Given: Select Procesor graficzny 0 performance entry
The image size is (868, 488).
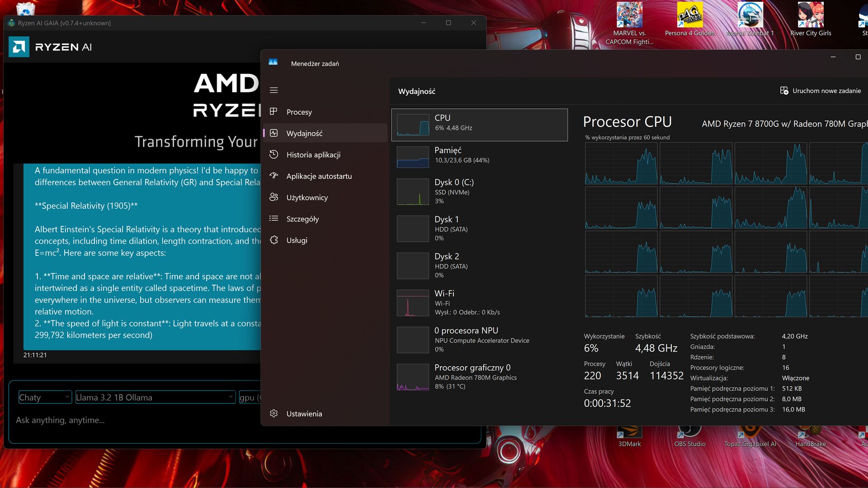Looking at the screenshot, I should tap(479, 376).
